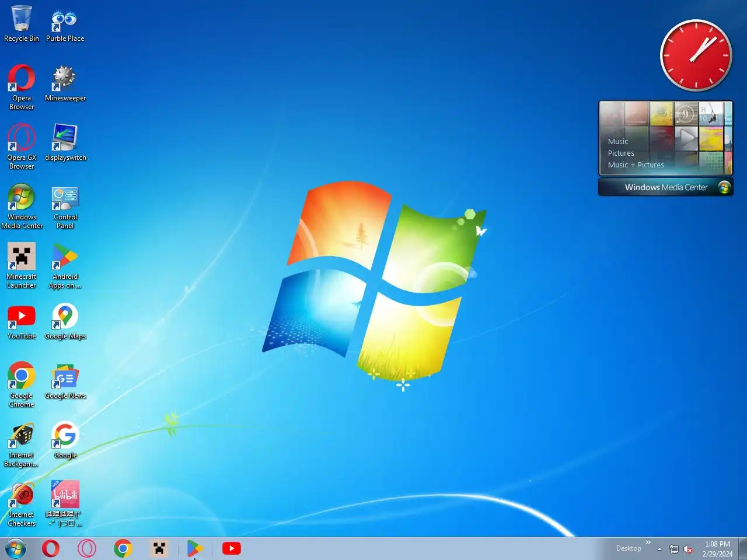Click the YouTube desktop shortcut
Viewport: 747px width, 560px height.
pyautogui.click(x=22, y=321)
